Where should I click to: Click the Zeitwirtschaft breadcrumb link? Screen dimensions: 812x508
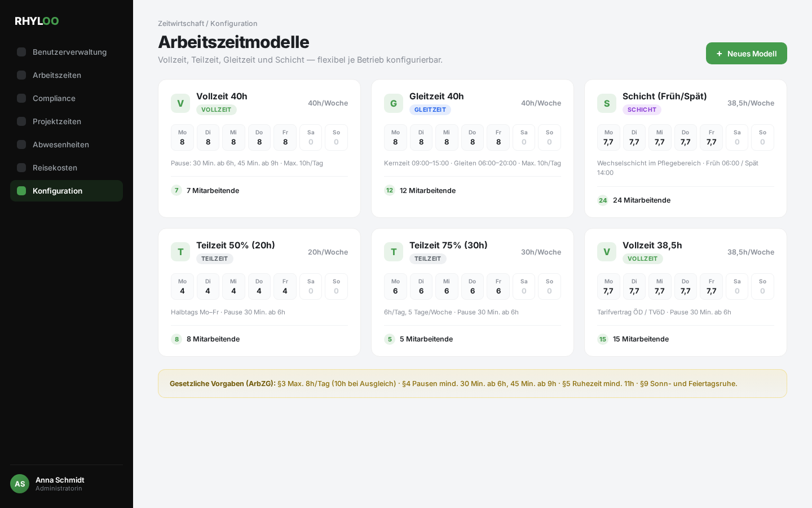pos(181,23)
